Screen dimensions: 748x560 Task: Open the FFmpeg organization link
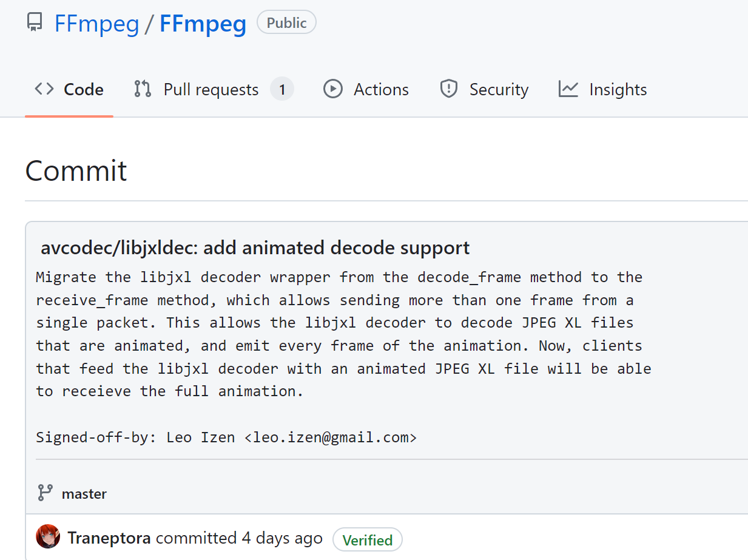coord(96,23)
